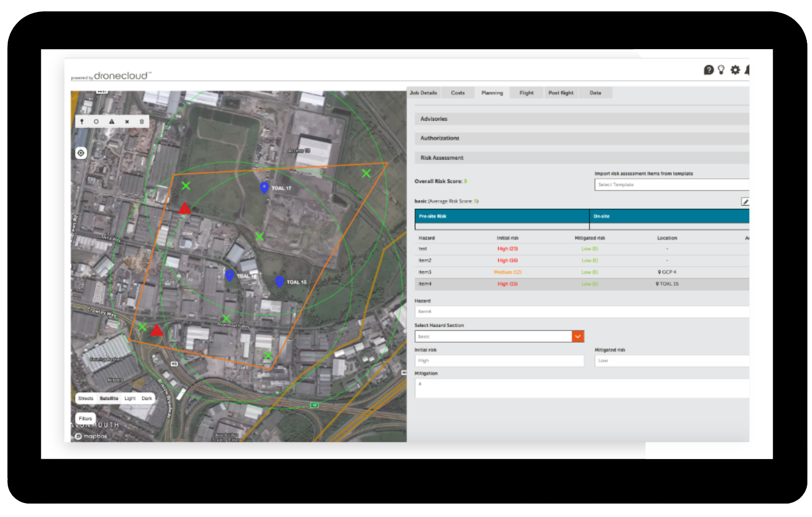Viewport: 812px width, 517px height.
Task: Recenter map with the locate target icon
Action: click(81, 153)
